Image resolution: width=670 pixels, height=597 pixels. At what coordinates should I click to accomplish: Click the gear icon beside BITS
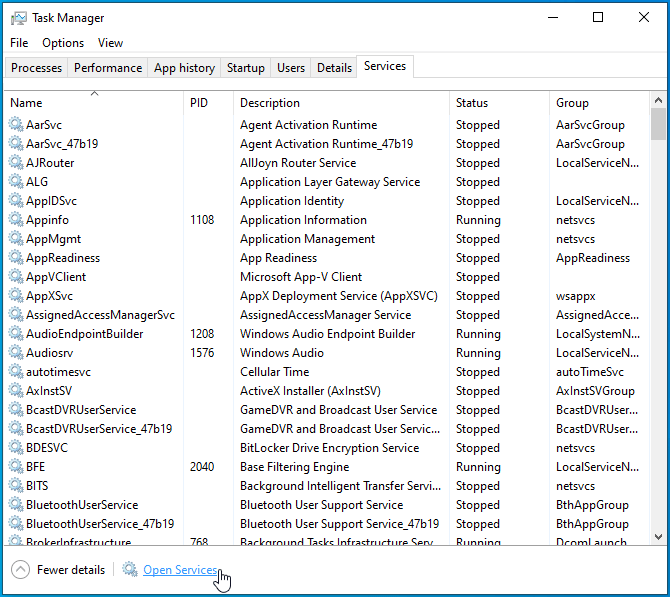16,485
